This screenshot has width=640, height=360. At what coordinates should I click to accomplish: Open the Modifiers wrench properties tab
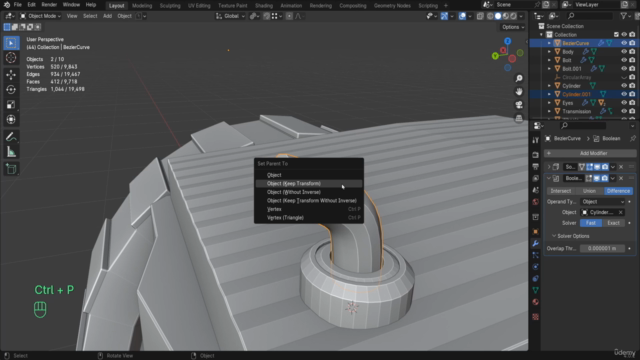click(536, 243)
